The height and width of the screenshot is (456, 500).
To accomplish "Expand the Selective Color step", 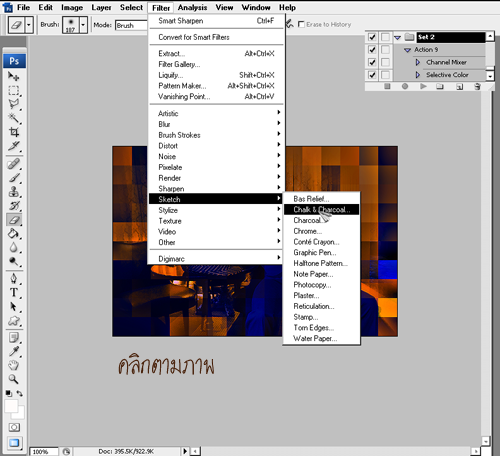I will (x=417, y=75).
